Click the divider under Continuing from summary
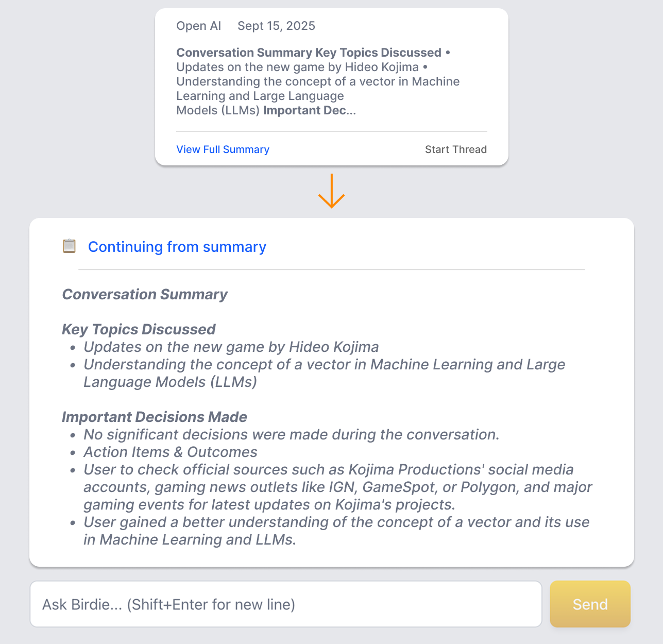Screen dimensions: 663x644 point(331,269)
